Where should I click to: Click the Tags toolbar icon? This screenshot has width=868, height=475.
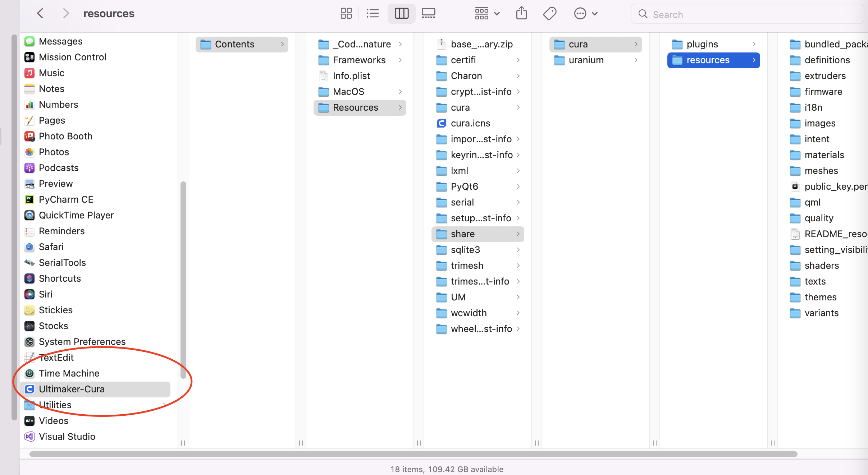[549, 14]
